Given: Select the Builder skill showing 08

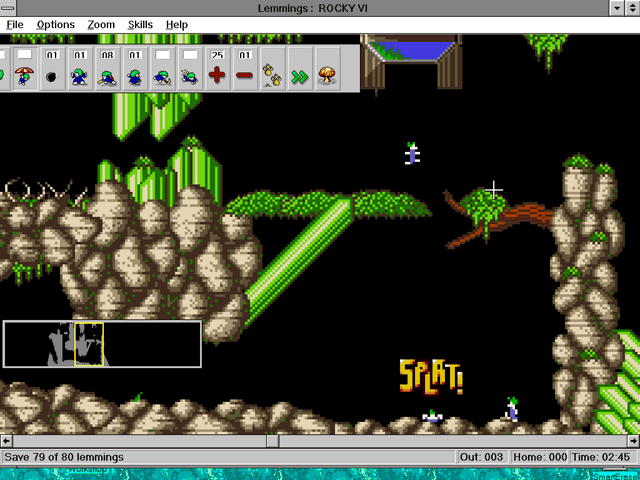Looking at the screenshot, I should [107, 68].
